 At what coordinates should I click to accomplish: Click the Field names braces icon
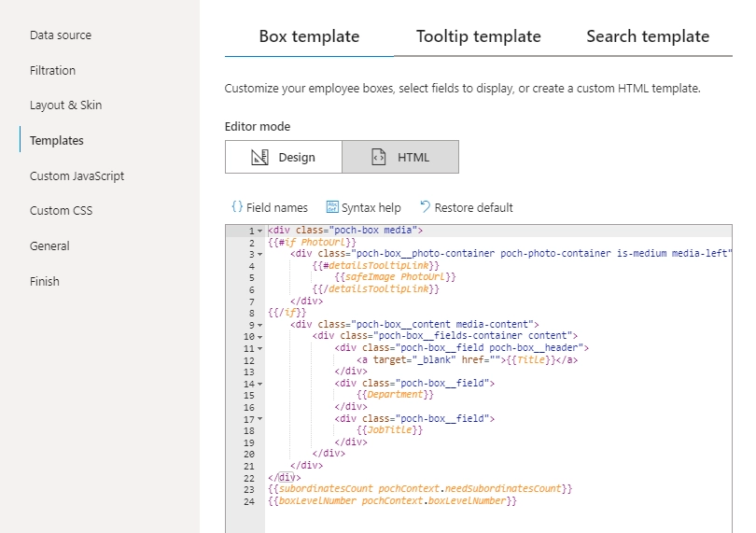point(237,207)
